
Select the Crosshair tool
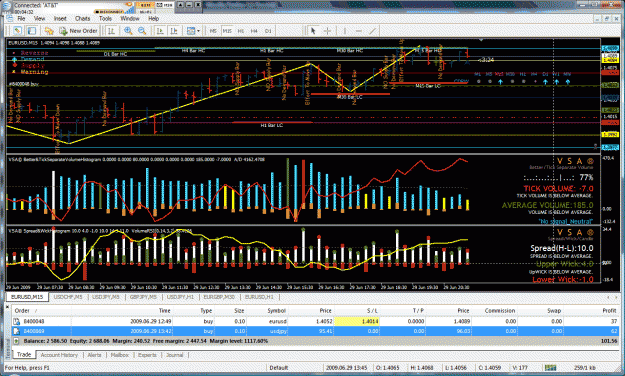pyautogui.click(x=327, y=31)
